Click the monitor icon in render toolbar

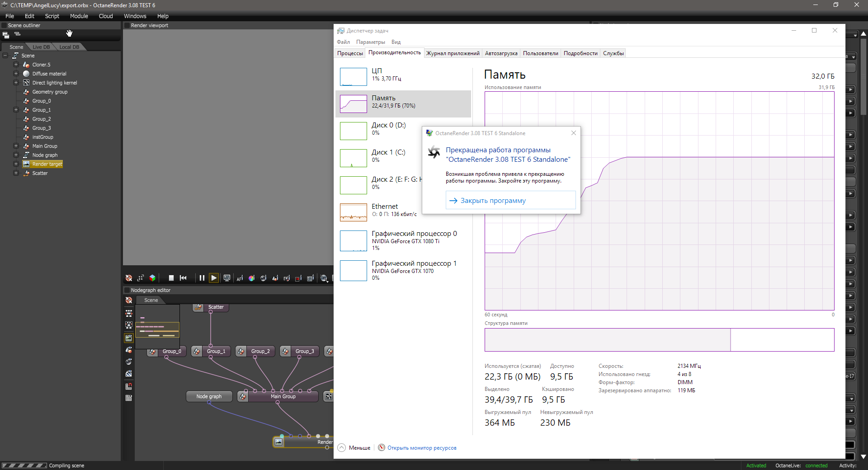pyautogui.click(x=227, y=278)
